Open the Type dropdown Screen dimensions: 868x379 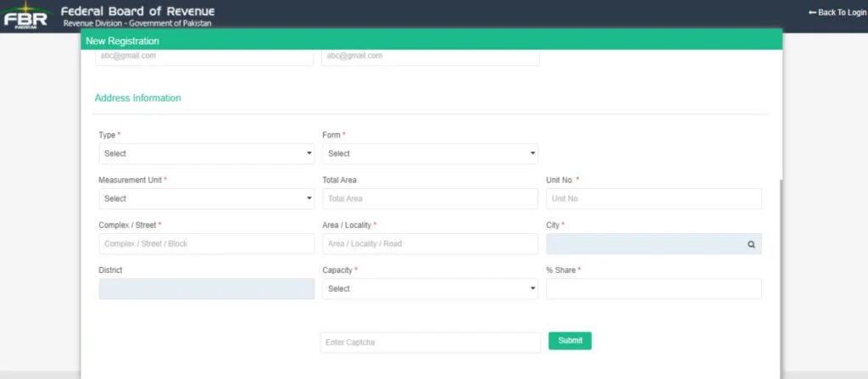click(207, 153)
